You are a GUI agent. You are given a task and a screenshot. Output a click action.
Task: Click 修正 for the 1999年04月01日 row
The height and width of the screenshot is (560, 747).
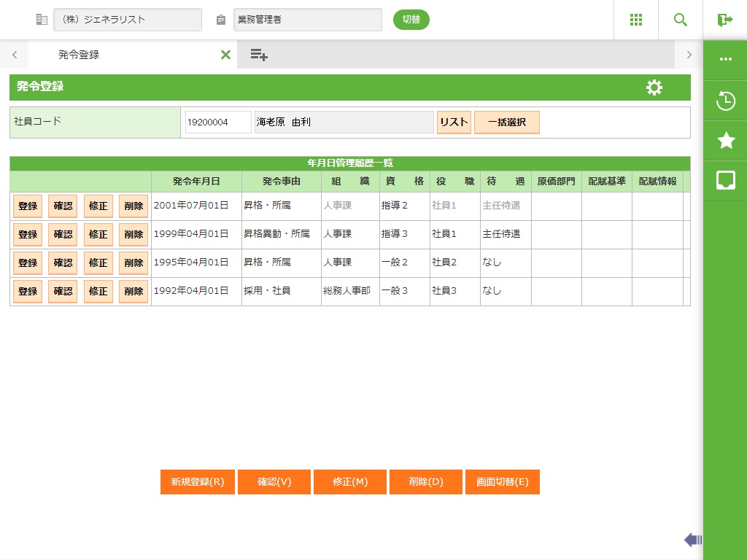click(98, 235)
